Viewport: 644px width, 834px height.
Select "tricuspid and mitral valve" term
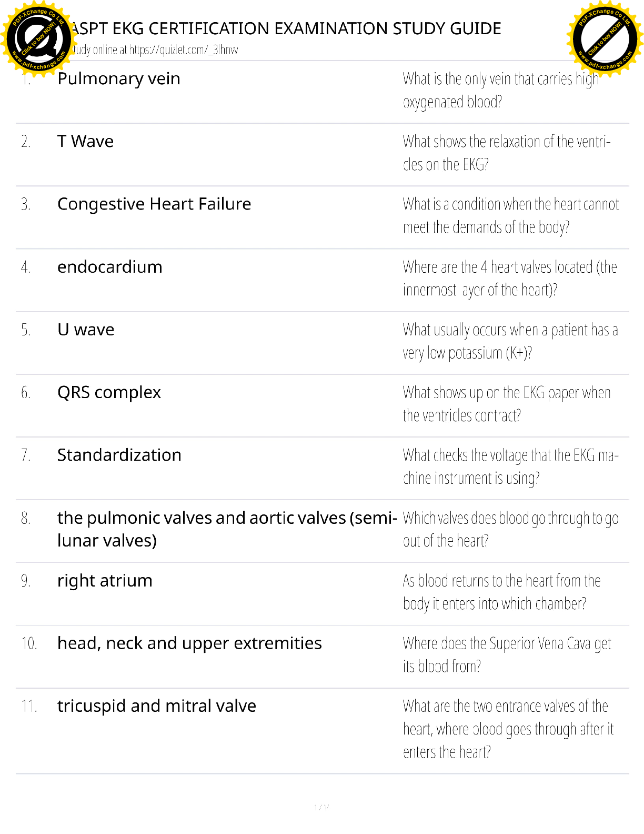pyautogui.click(x=157, y=706)
